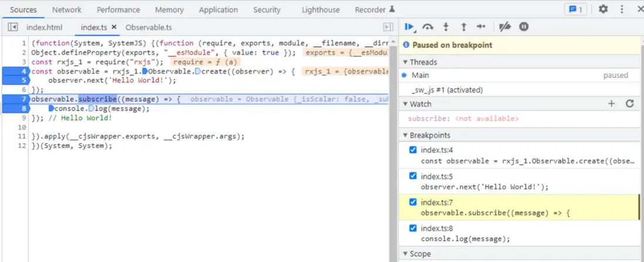Open the Memory panel

click(x=170, y=9)
